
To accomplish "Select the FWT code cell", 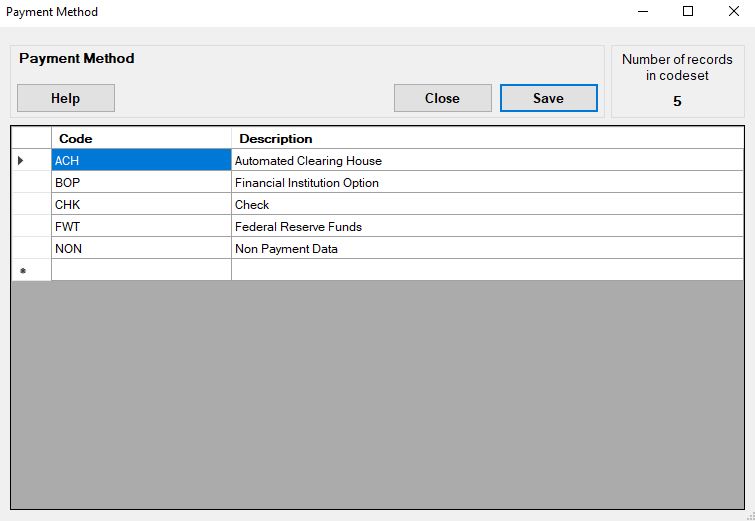I will (x=141, y=226).
